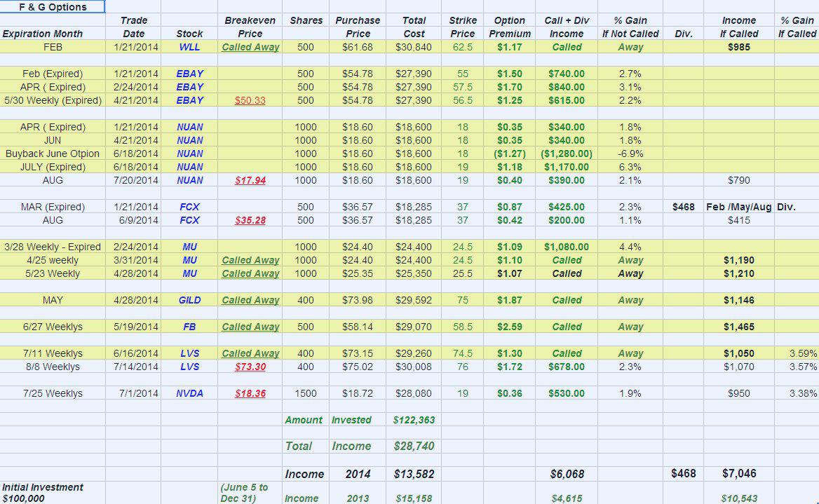
Task: Click the WLL stock ticker cell
Action: coord(189,47)
